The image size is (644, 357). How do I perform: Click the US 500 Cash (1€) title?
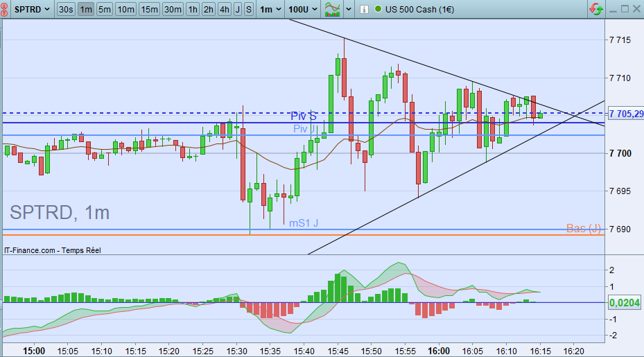coord(420,9)
